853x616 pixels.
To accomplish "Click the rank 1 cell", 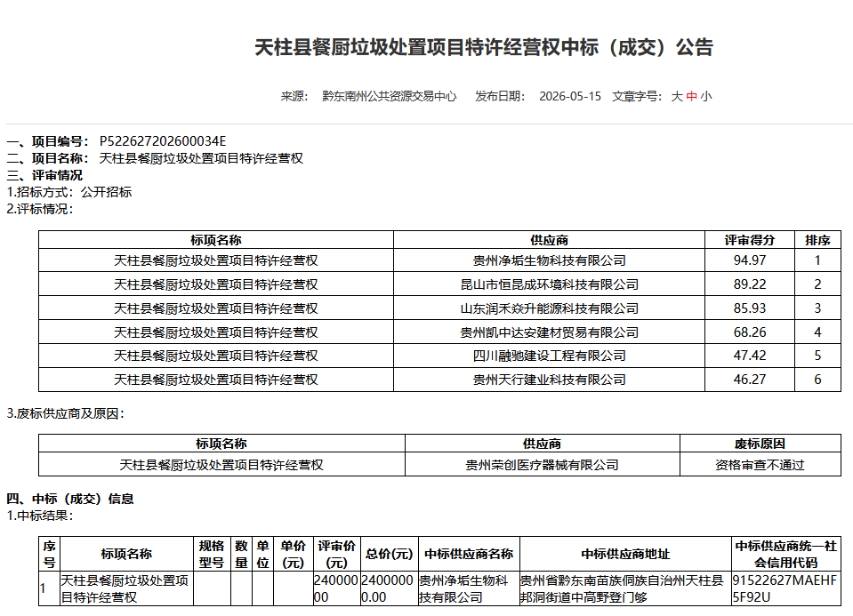I will pos(817,260).
